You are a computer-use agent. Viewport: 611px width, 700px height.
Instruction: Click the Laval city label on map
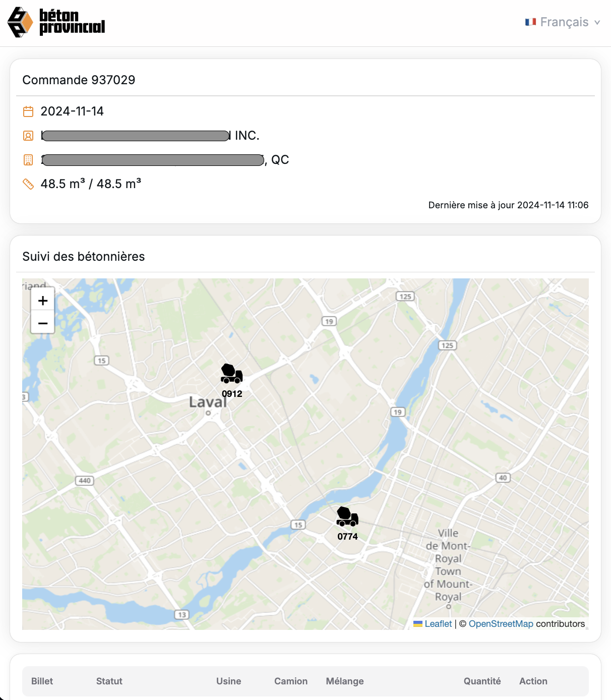tap(208, 402)
